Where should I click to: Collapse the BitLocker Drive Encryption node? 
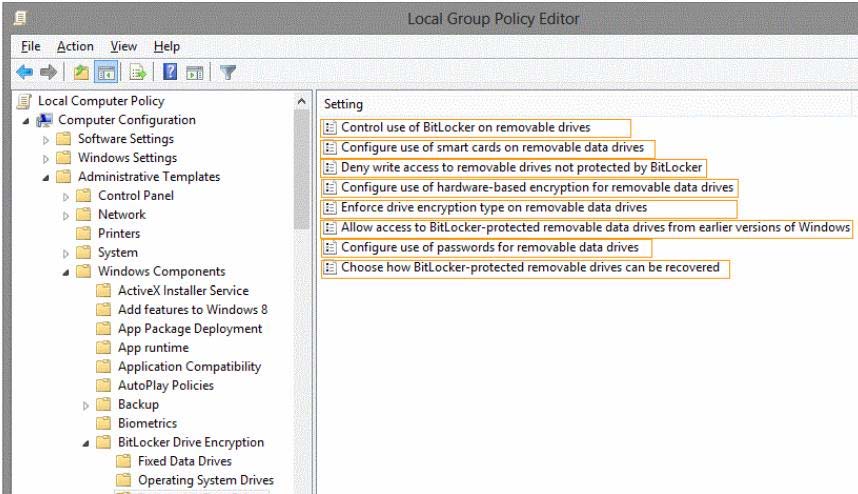(86, 444)
